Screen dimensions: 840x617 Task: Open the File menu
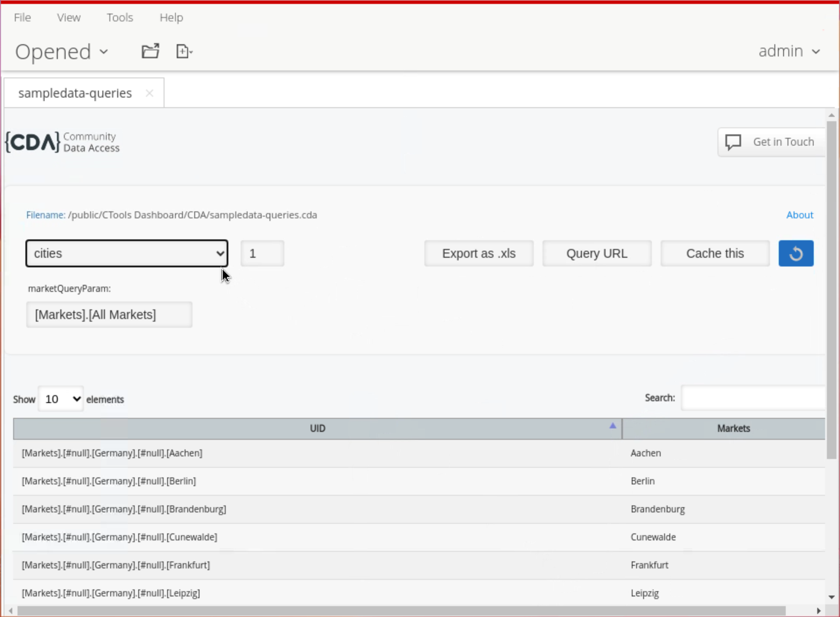22,18
